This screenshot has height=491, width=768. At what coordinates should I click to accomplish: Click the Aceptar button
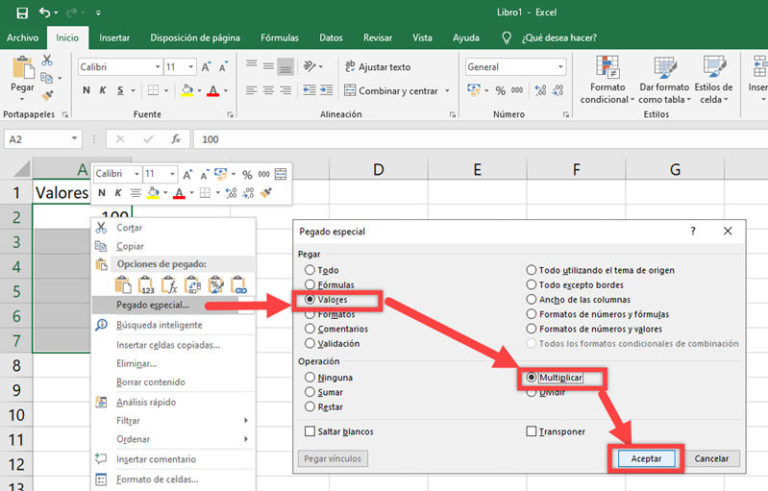(646, 459)
